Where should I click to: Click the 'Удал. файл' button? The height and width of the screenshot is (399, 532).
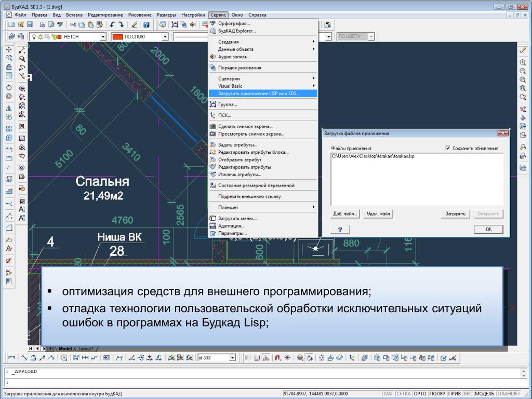click(x=378, y=214)
